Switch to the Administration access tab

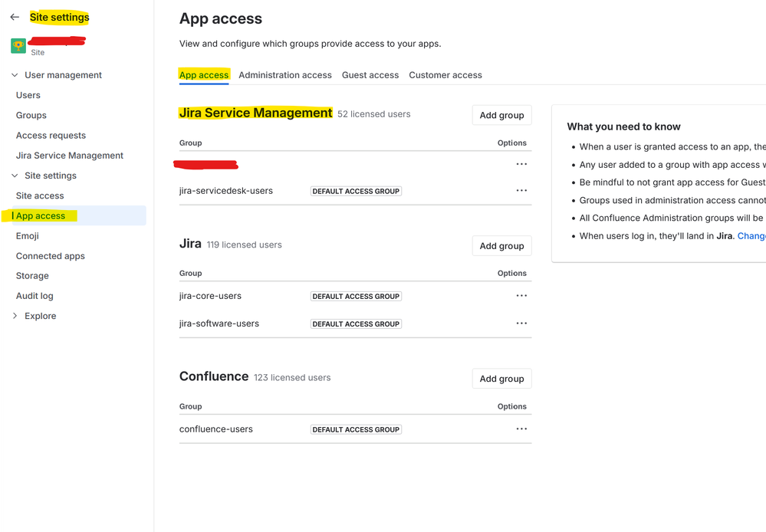284,75
